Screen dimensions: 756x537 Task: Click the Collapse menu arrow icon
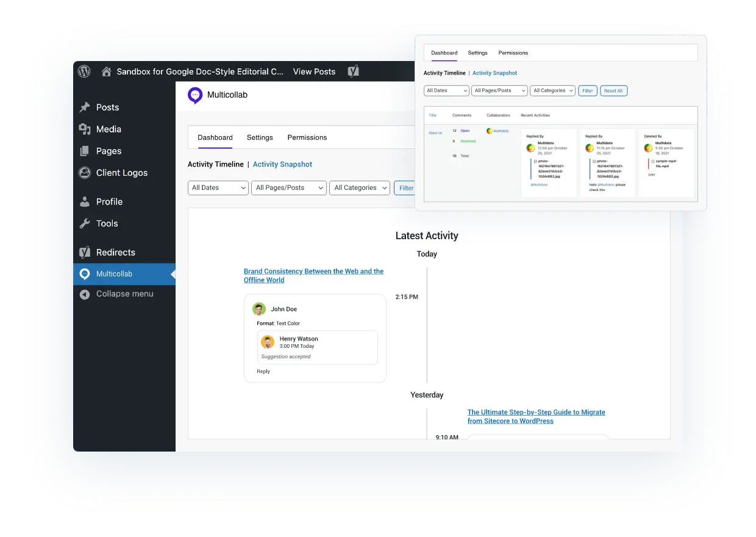tap(85, 294)
